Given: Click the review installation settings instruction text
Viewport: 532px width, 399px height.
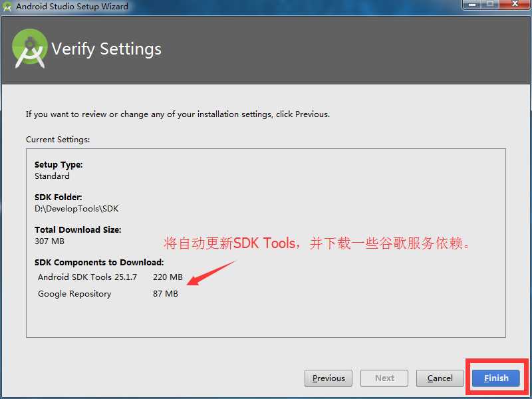Looking at the screenshot, I should tap(178, 114).
